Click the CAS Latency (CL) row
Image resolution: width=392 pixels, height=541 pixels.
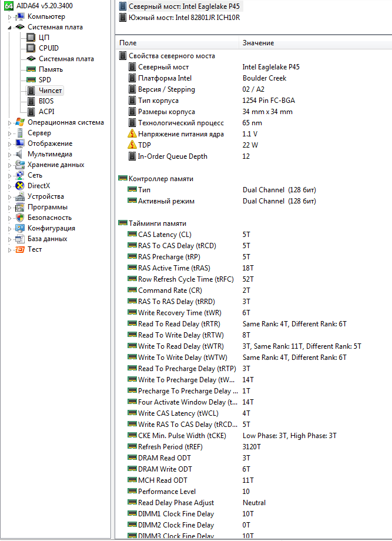coord(254,234)
